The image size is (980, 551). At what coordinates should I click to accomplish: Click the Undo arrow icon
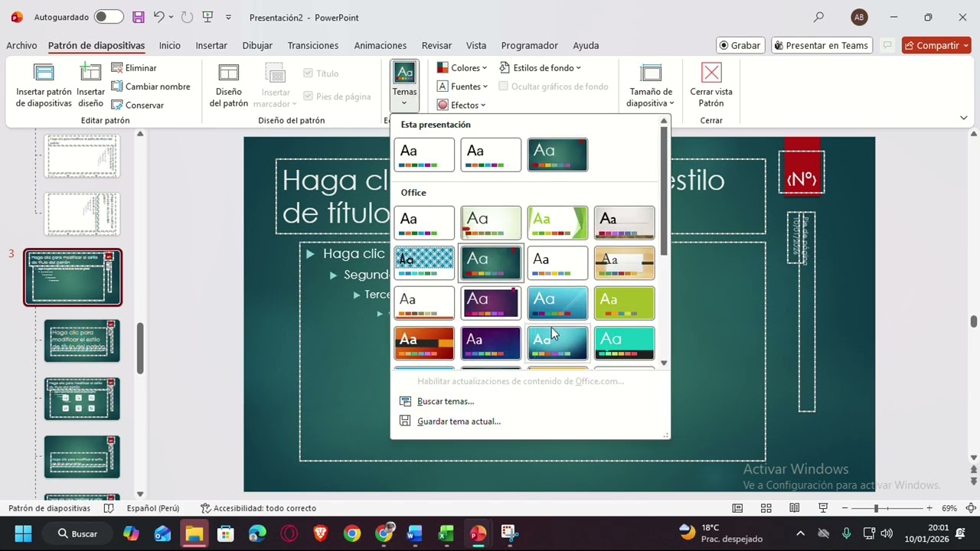pyautogui.click(x=158, y=17)
